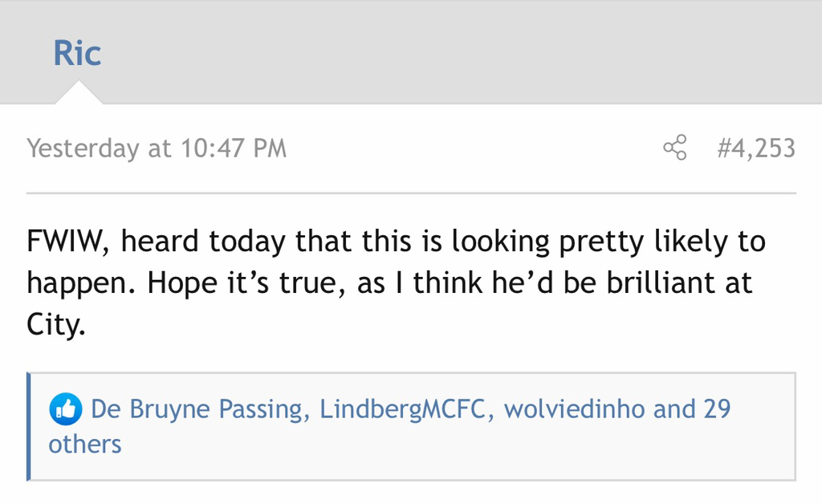The height and width of the screenshot is (504, 822).
Task: Select wolviedinho in the likes list
Action: coord(575,409)
